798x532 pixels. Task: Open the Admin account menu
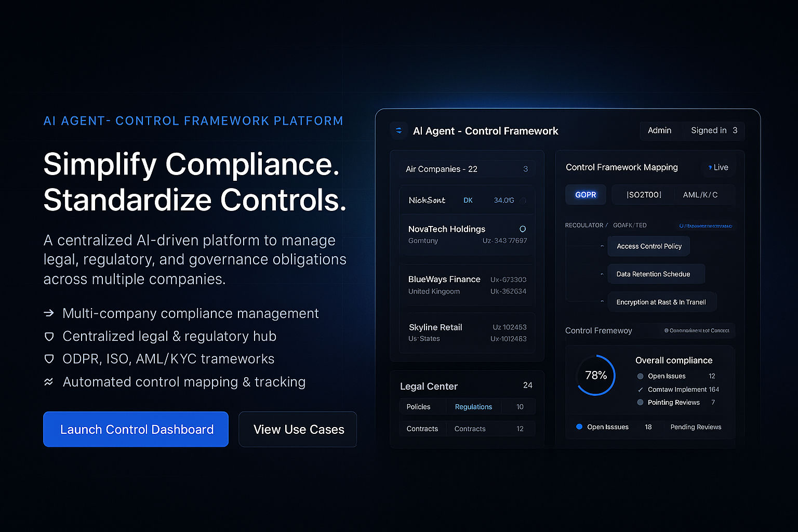pyautogui.click(x=659, y=130)
